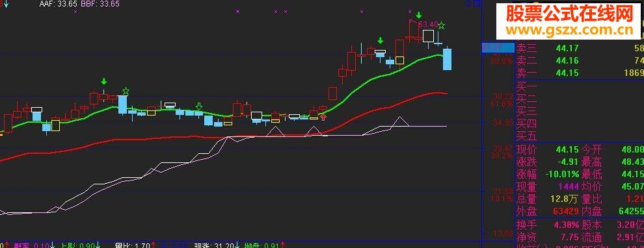The image size is (644, 248).
Task: Click the green star right of 53.40 label
Action: click(441, 26)
